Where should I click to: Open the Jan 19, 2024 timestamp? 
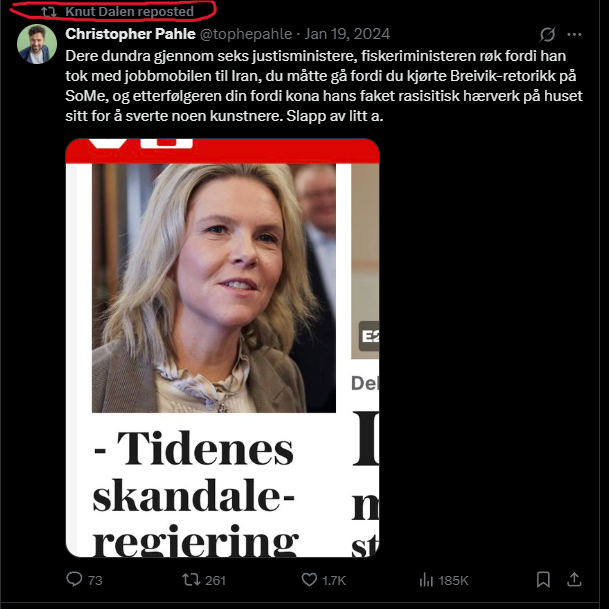[x=347, y=34]
